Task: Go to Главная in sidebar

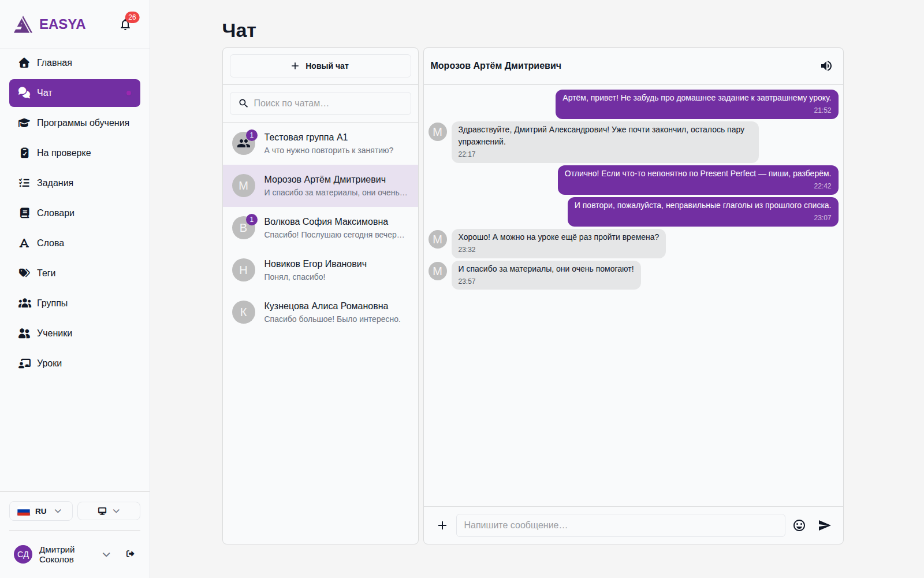Action: point(74,63)
